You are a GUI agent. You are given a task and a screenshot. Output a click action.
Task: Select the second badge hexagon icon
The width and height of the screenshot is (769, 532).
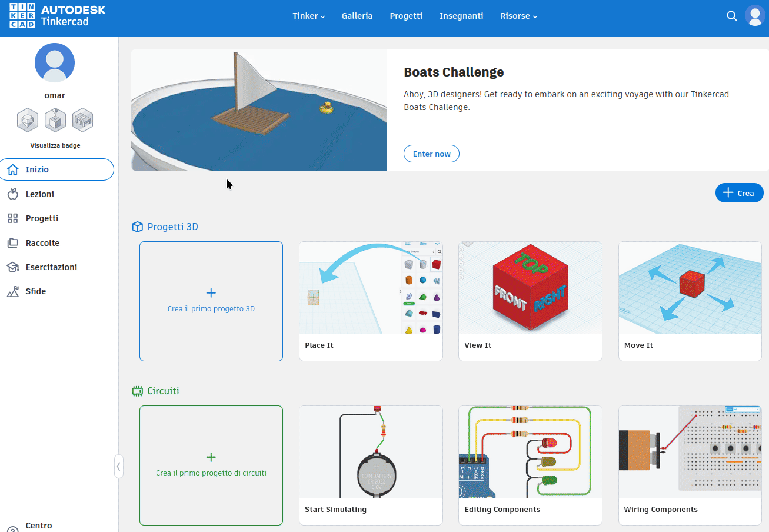pos(55,119)
